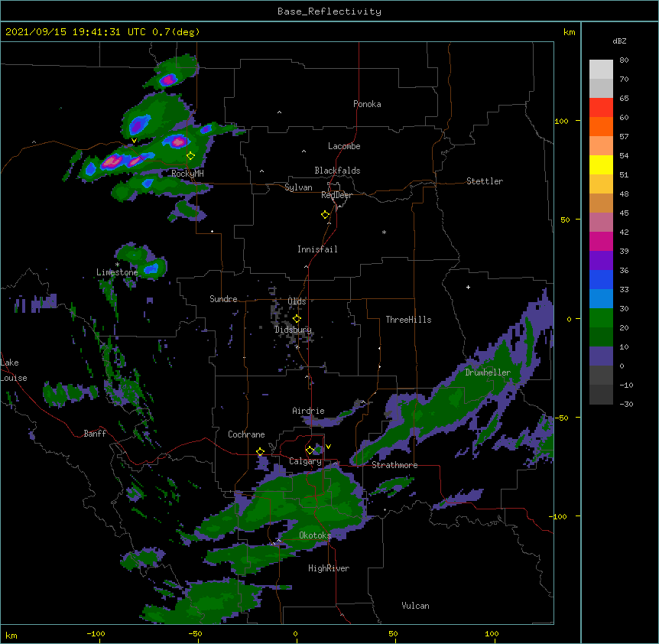Image resolution: width=659 pixels, height=644 pixels.
Task: Pick the yellow 51-54 dBZ legend swatch
Action: 601,164
